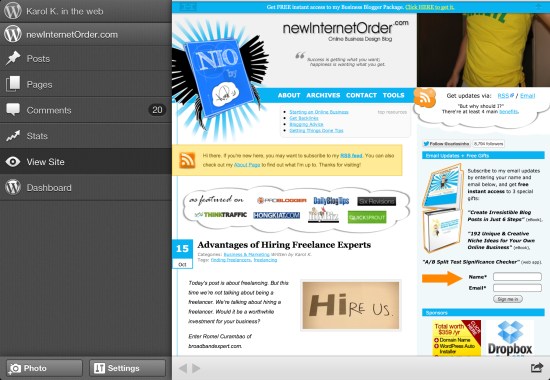Click the author photo in header
550x380 pixels.
[483, 50]
